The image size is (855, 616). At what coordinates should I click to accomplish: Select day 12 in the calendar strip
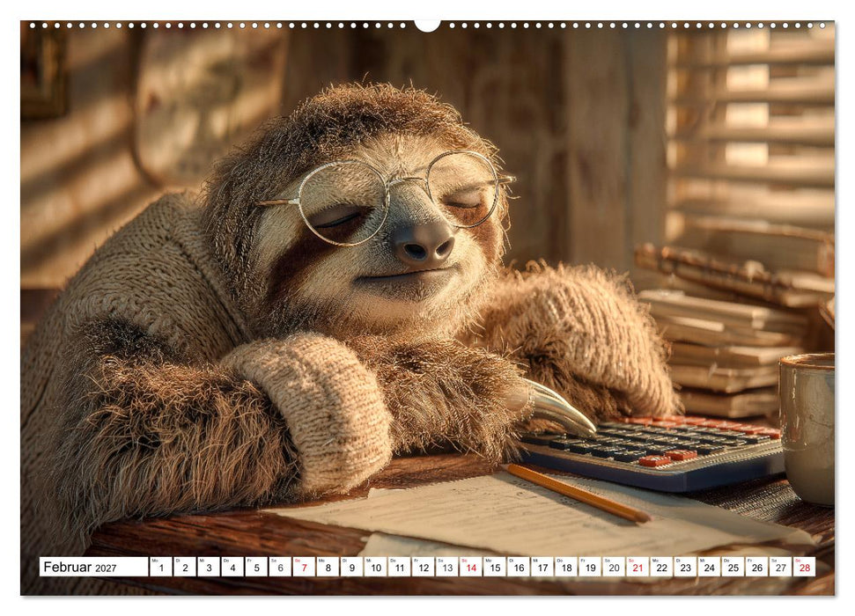coord(424,567)
